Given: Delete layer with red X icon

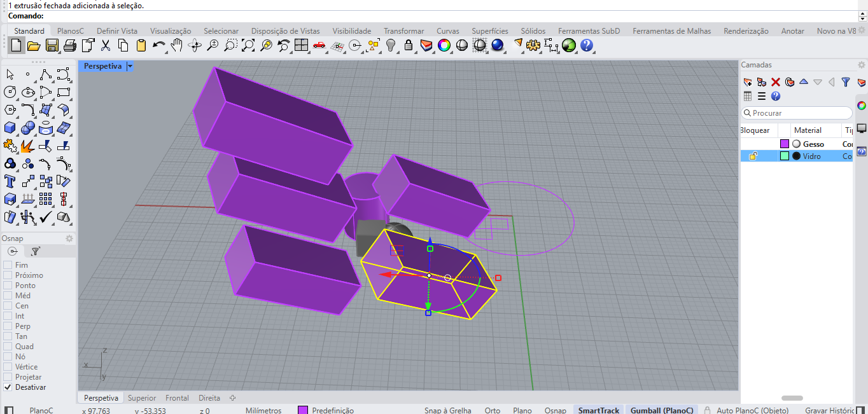Looking at the screenshot, I should point(776,82).
